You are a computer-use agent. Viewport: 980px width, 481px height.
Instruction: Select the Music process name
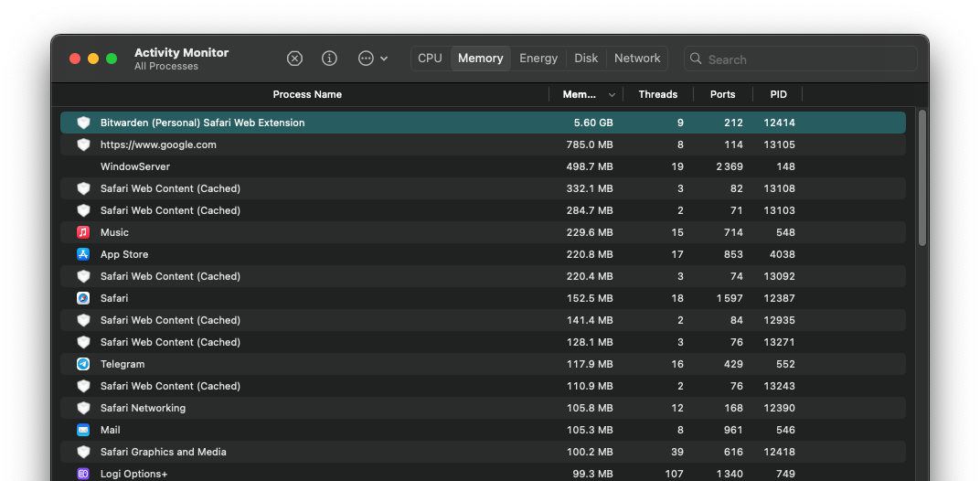pos(114,232)
